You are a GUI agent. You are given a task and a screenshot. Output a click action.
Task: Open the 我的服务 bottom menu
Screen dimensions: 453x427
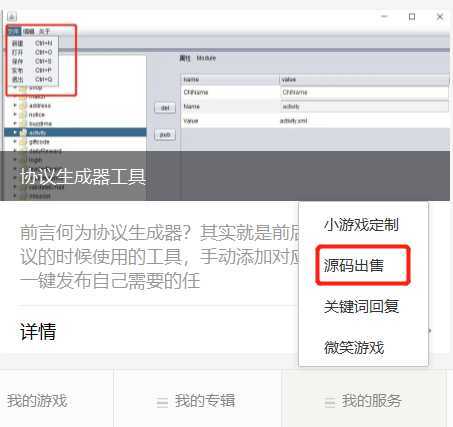(371, 400)
